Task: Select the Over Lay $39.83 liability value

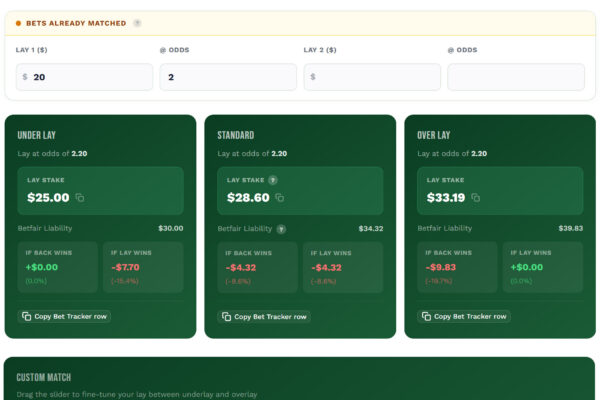Action: coord(571,228)
